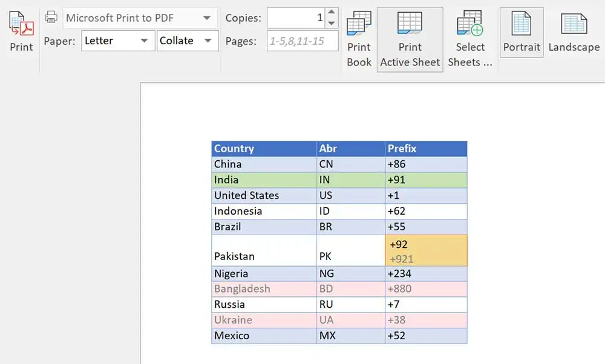The image size is (605, 364).
Task: Click the MX abbreviation cell
Action: [x=351, y=336]
